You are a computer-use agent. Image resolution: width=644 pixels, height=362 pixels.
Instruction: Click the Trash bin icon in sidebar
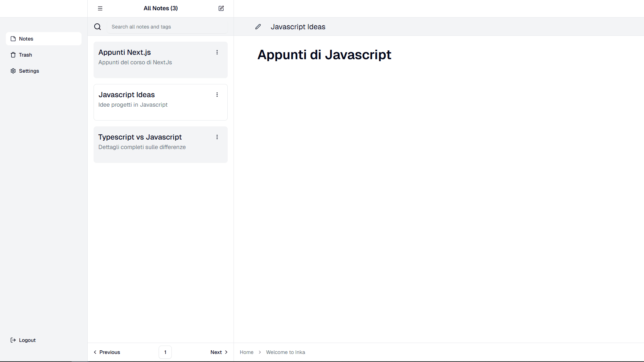[13, 55]
